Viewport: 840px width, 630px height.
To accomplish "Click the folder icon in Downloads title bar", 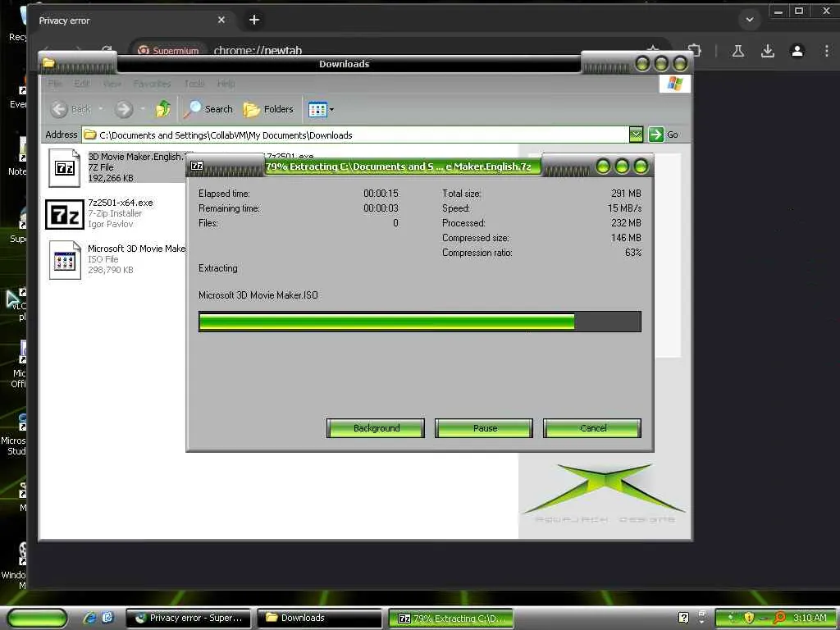I will pyautogui.click(x=48, y=63).
